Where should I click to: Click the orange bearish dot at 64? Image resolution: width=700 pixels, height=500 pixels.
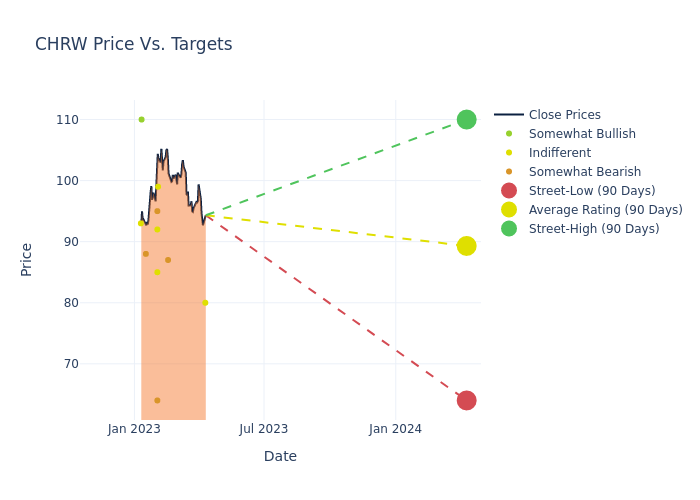click(157, 400)
